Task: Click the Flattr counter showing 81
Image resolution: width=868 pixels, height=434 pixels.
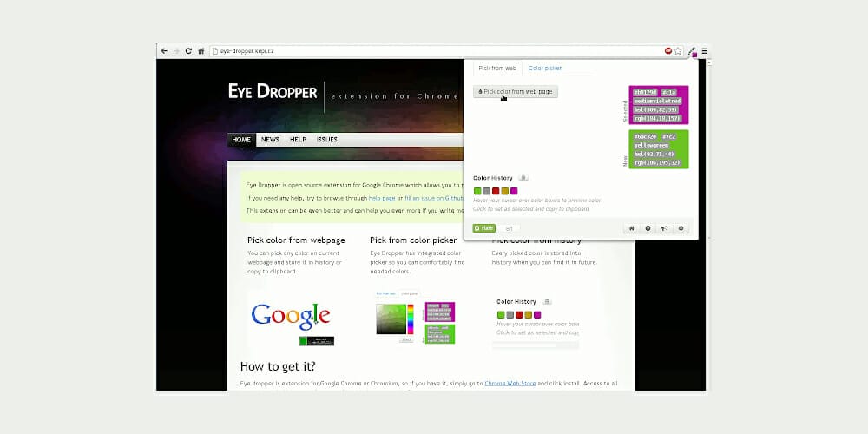Action: (510, 228)
